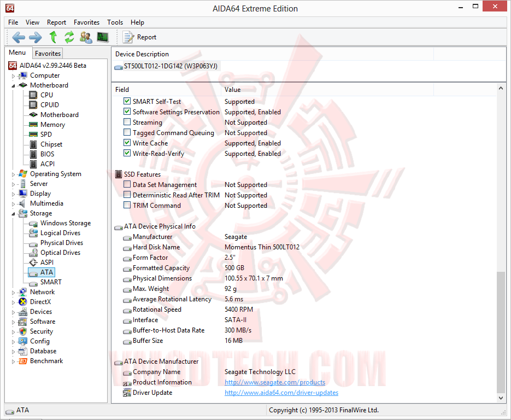Select the CPU tree item
511x420 pixels.
(46, 95)
